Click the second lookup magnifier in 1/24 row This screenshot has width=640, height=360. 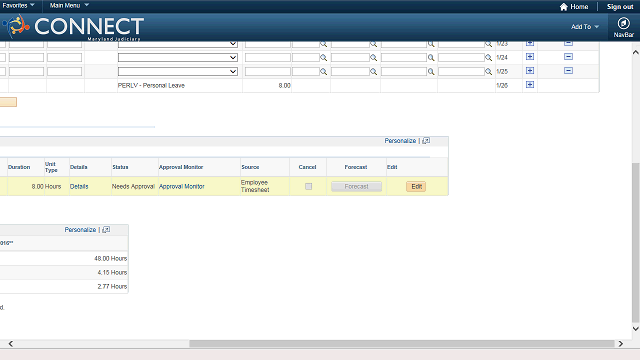(x=373, y=58)
